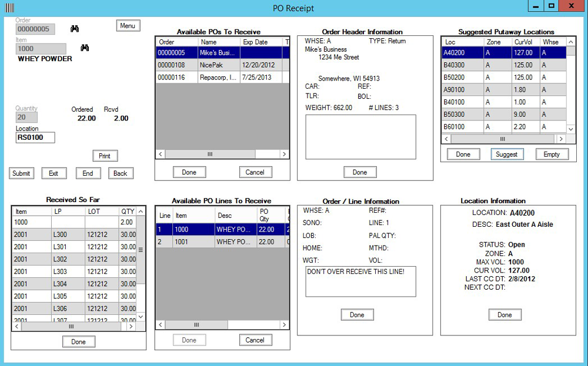Click the barcode icon in the title bar

tap(9, 8)
